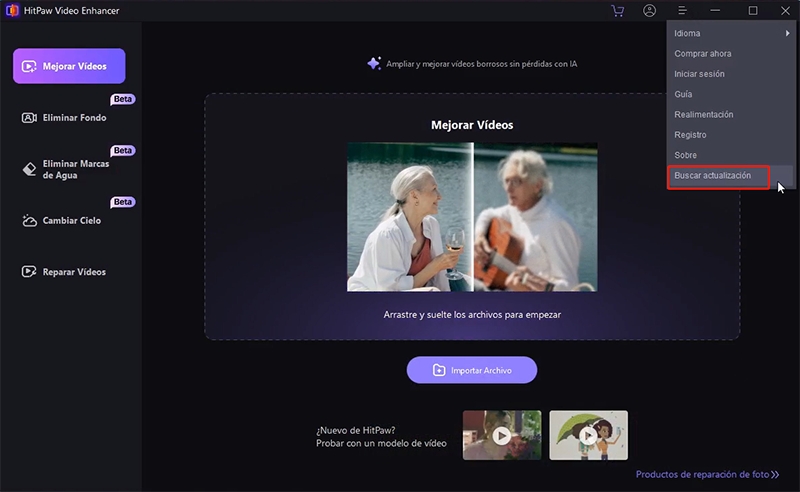Viewport: 800px width, 492px height.
Task: Open the shopping cart icon
Action: [x=618, y=11]
